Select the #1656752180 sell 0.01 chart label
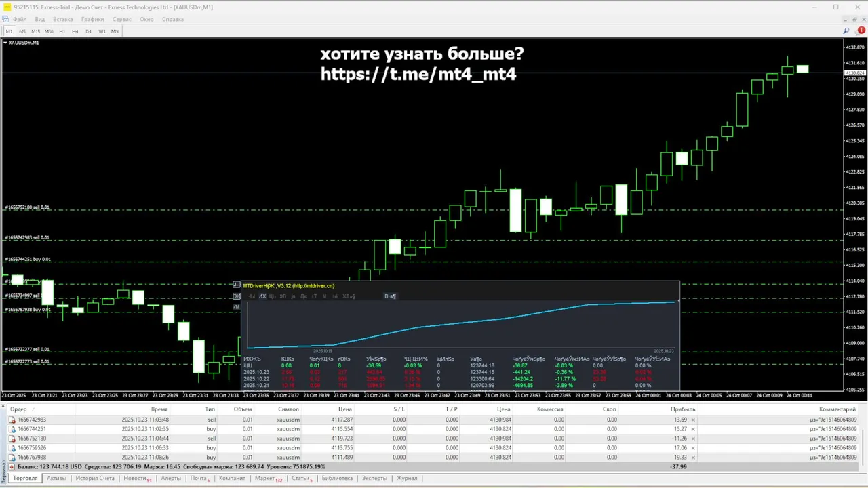868x488 pixels. pos(27,207)
